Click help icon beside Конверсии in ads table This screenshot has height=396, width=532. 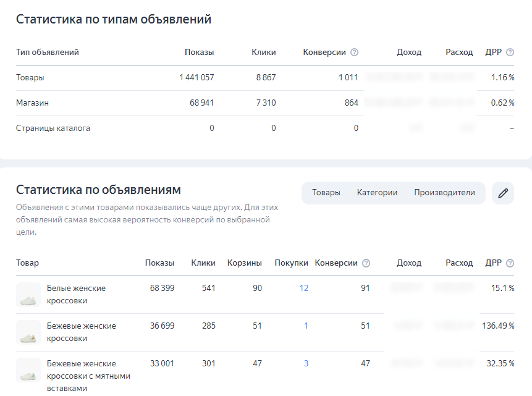click(x=366, y=263)
